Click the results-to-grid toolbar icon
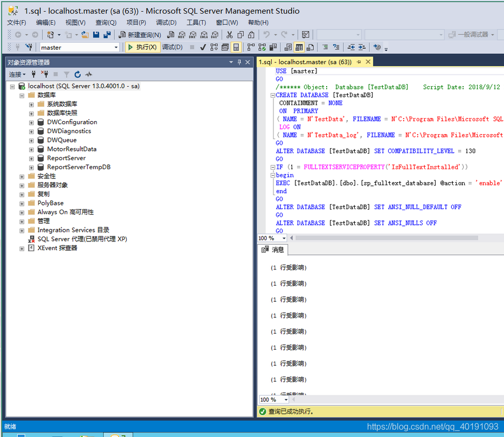 coord(299,47)
